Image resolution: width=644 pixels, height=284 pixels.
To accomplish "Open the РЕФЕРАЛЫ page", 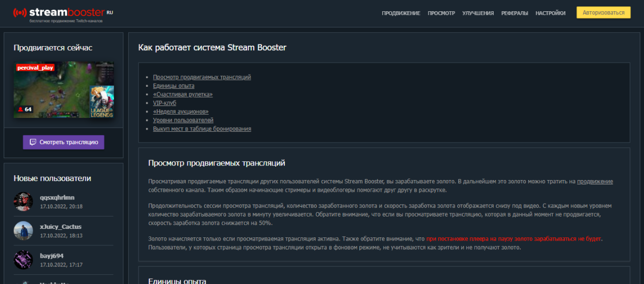I will coord(514,13).
